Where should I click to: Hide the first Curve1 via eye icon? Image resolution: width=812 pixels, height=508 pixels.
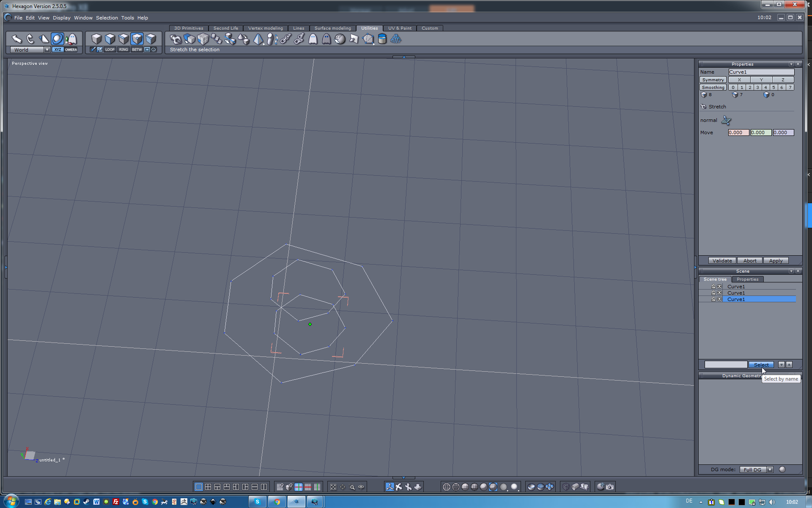click(719, 287)
